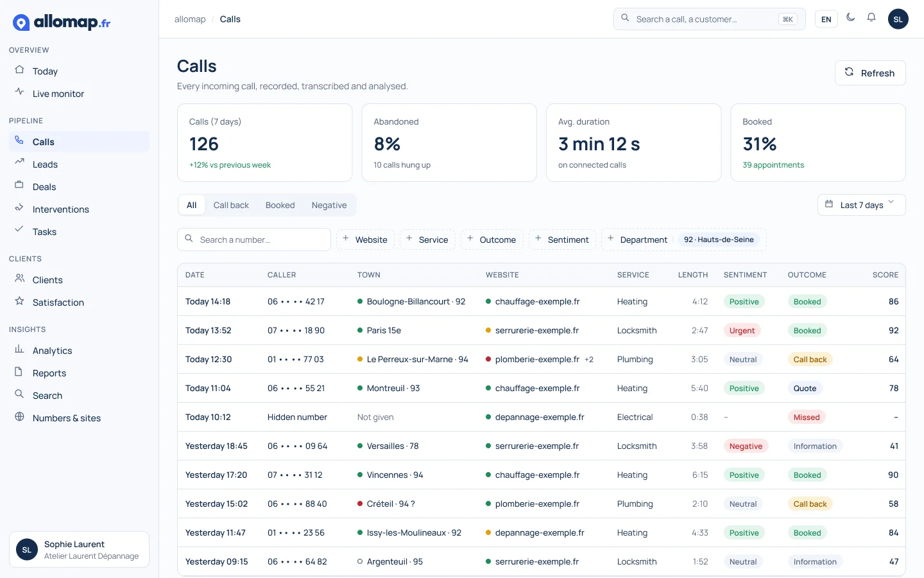
Task: Toggle dark mode with the moon icon
Action: pos(851,17)
